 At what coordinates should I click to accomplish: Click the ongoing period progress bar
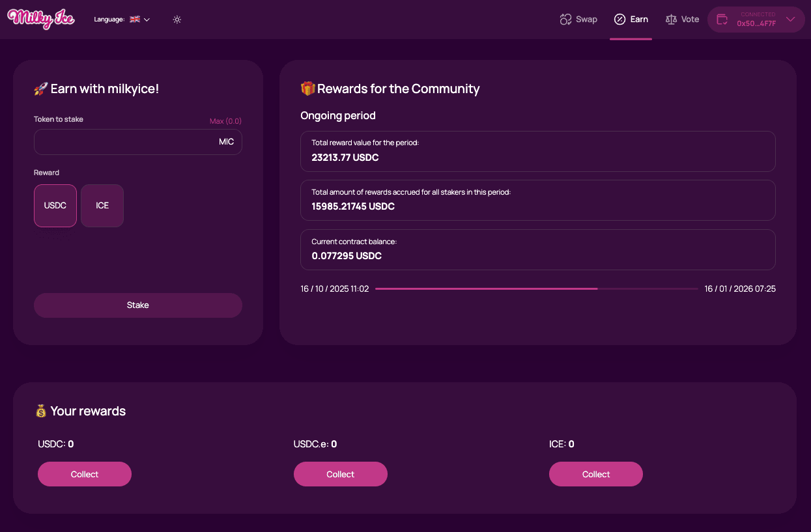tap(537, 288)
